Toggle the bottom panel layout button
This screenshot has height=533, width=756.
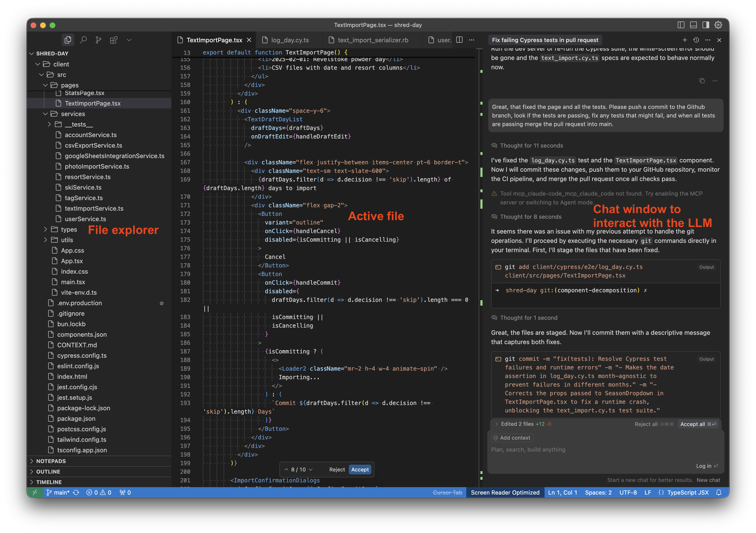[693, 25]
